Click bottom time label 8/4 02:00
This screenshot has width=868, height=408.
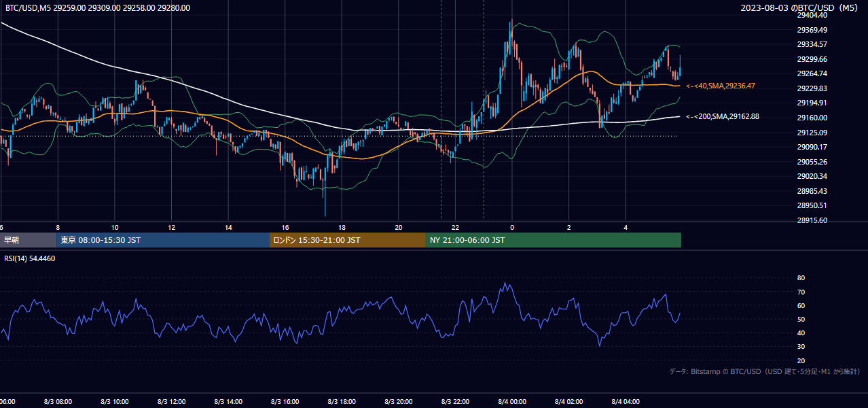(568, 402)
